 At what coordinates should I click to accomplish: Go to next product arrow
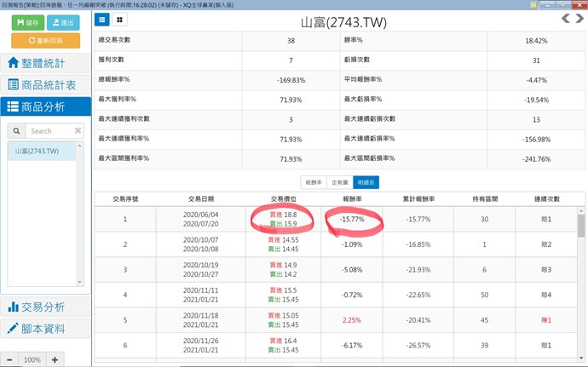point(579,18)
